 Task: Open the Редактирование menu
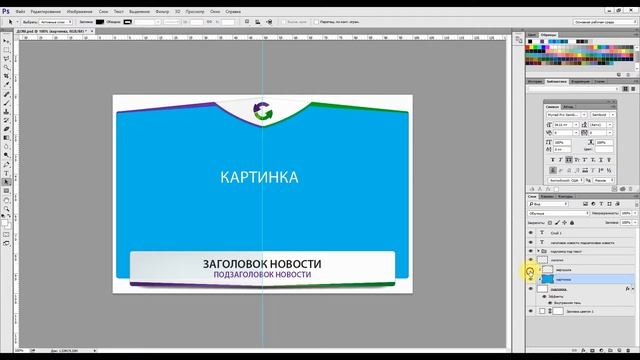[x=46, y=11]
